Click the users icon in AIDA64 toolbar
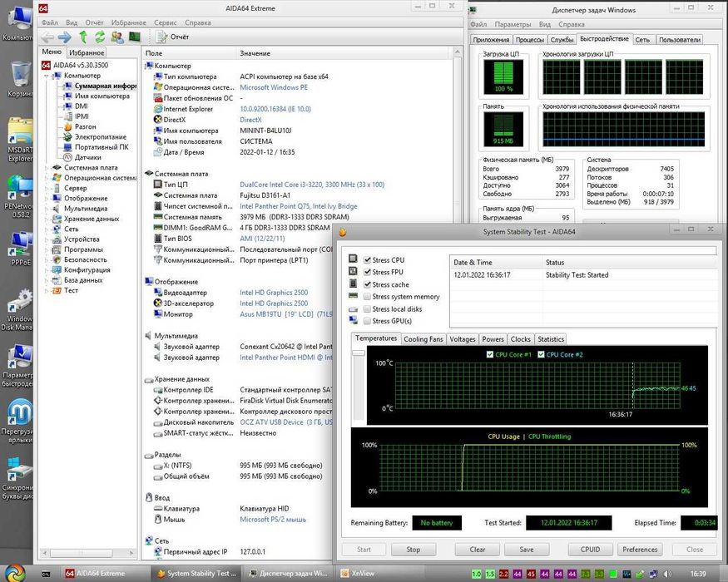This screenshot has height=582, width=728. coord(117,37)
